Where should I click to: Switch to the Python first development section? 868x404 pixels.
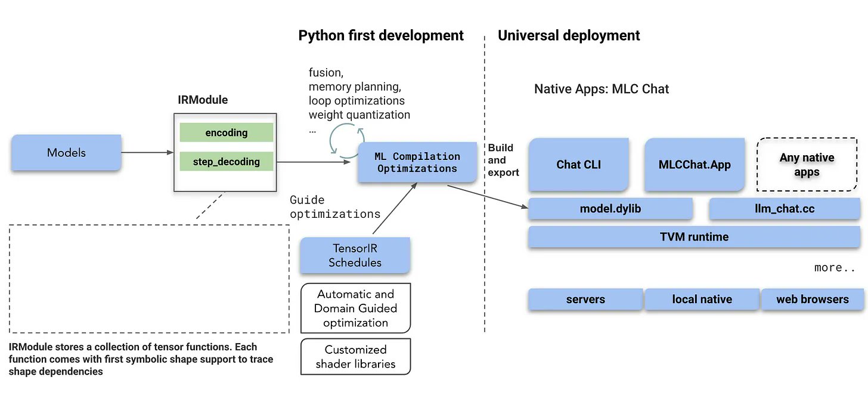(x=381, y=35)
